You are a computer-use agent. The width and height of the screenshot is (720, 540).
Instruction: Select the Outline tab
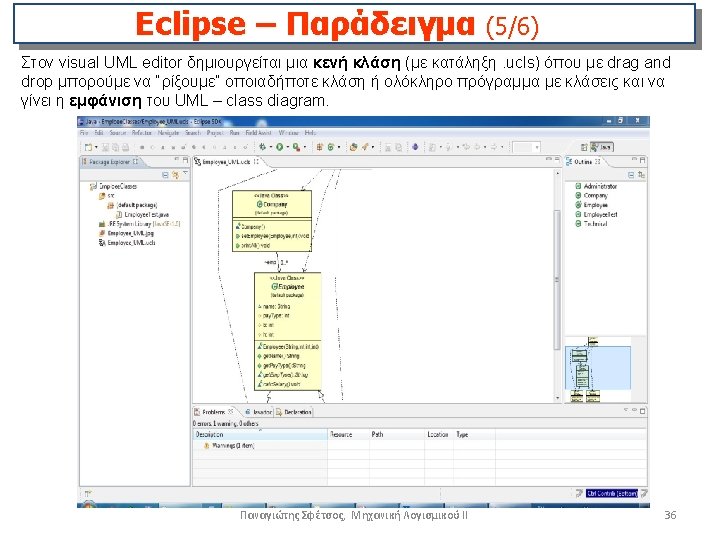pyautogui.click(x=584, y=162)
